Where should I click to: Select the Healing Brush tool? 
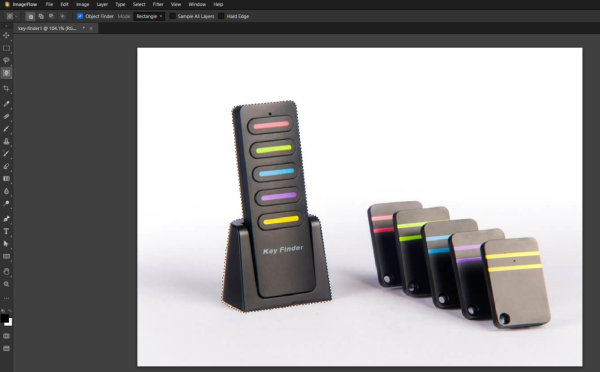tap(6, 116)
